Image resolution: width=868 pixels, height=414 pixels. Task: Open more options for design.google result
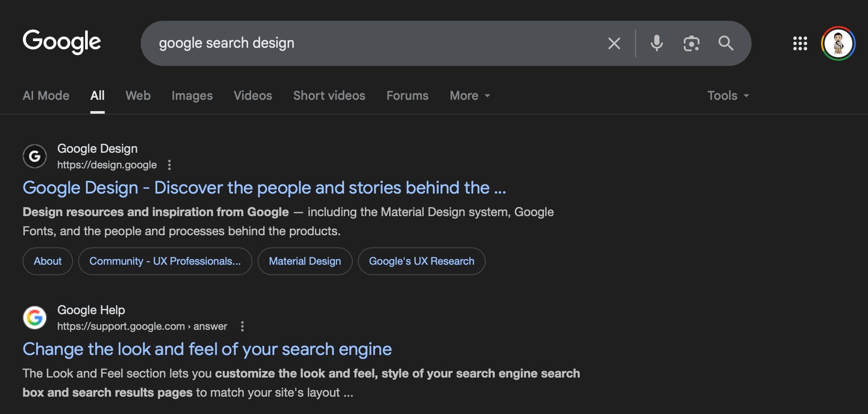coord(169,165)
